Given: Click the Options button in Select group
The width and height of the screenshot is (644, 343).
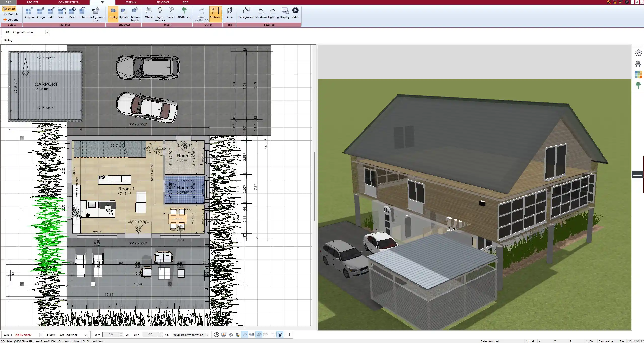Looking at the screenshot, I should pos(11,19).
